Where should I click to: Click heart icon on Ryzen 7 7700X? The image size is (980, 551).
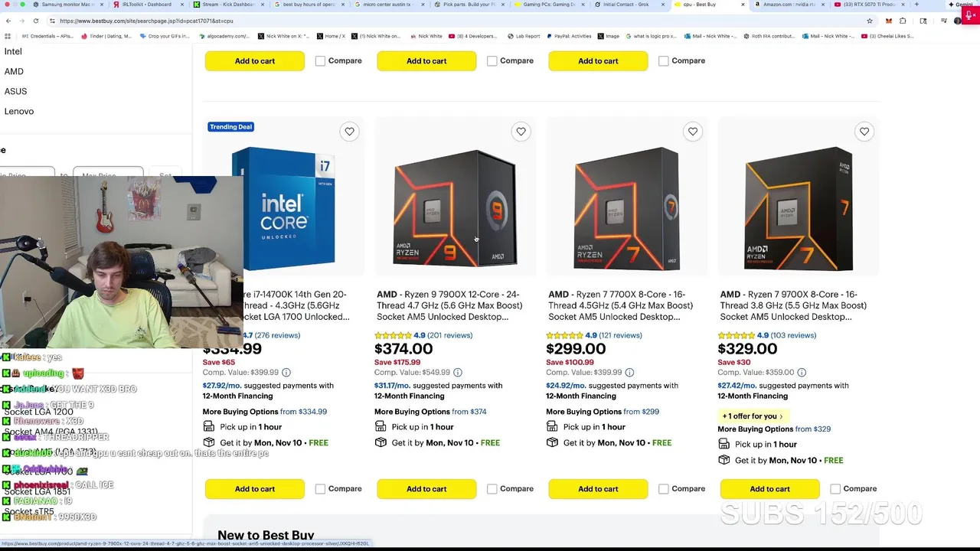pyautogui.click(x=692, y=132)
